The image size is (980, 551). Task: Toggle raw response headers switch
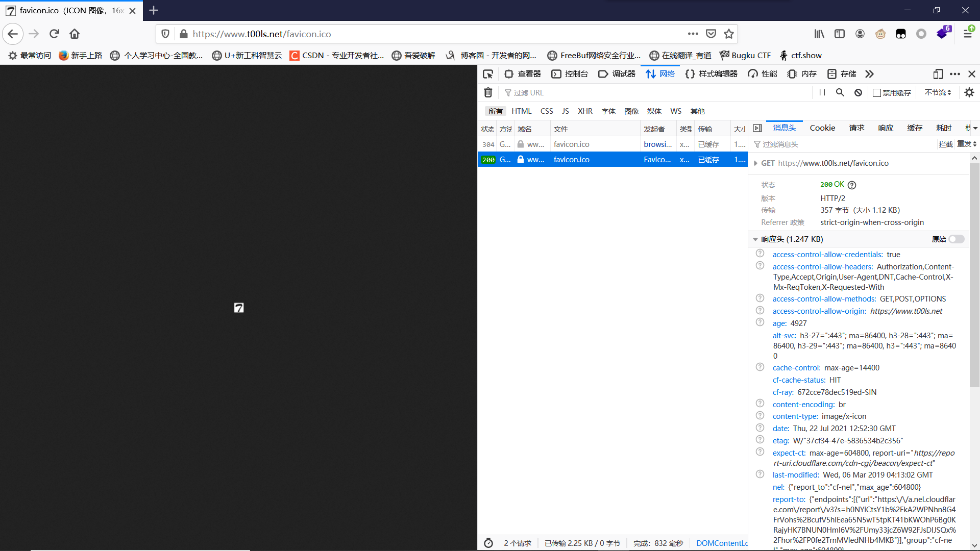pyautogui.click(x=957, y=239)
